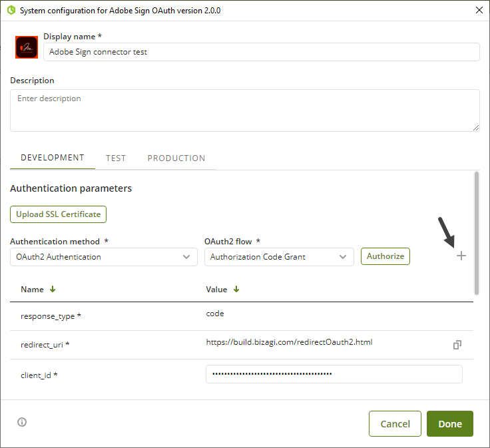490x448 pixels.
Task: Select the client_id parameter name
Action: coord(39,375)
